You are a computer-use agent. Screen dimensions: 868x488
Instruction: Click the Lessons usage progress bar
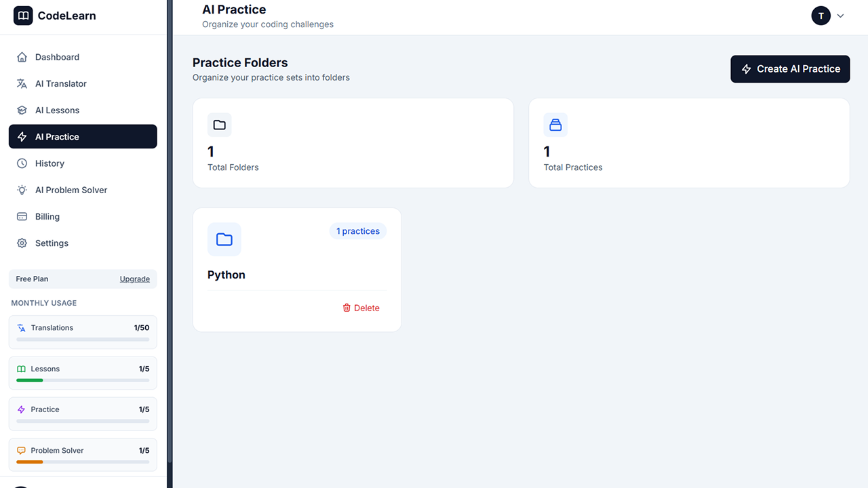point(83,380)
